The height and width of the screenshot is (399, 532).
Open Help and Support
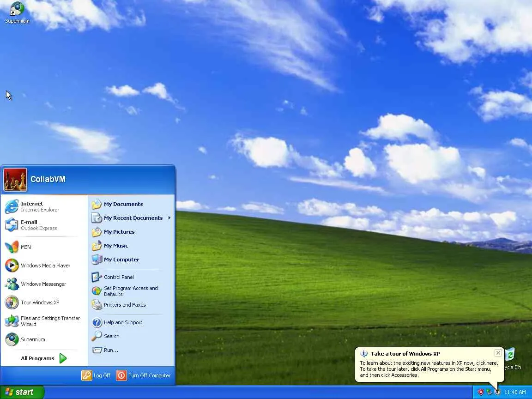[131, 322]
